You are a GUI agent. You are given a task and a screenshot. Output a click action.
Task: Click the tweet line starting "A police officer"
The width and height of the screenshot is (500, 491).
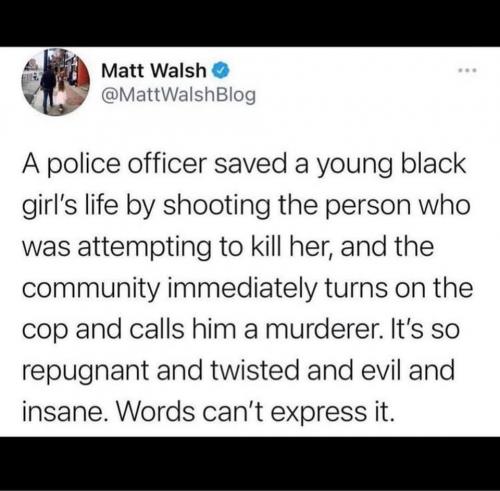coord(244,165)
